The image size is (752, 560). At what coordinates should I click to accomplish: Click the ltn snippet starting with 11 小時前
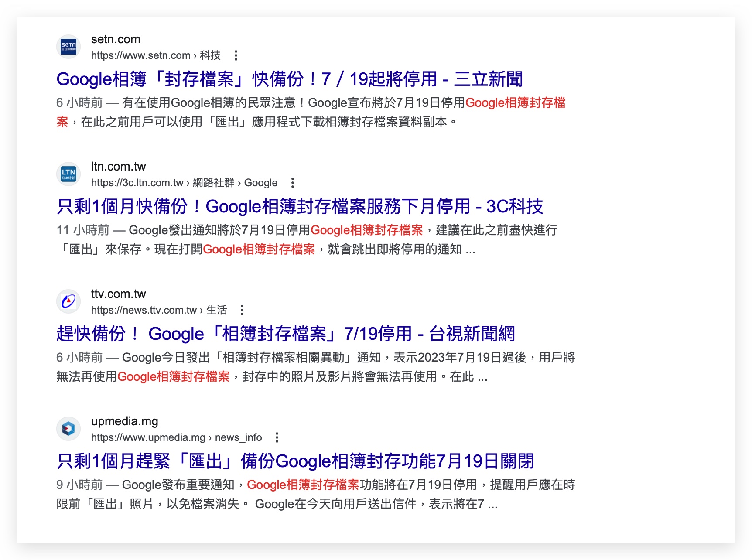tap(307, 239)
